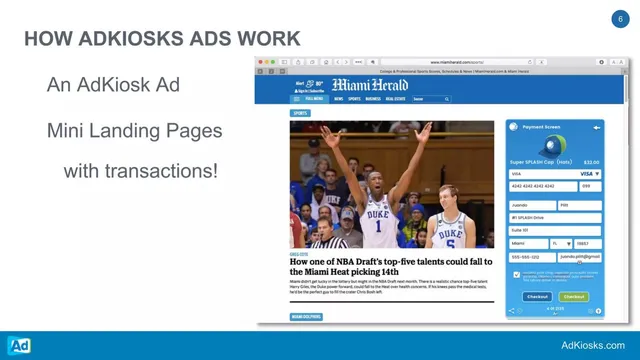Click the Miami city field

[x=529, y=244]
